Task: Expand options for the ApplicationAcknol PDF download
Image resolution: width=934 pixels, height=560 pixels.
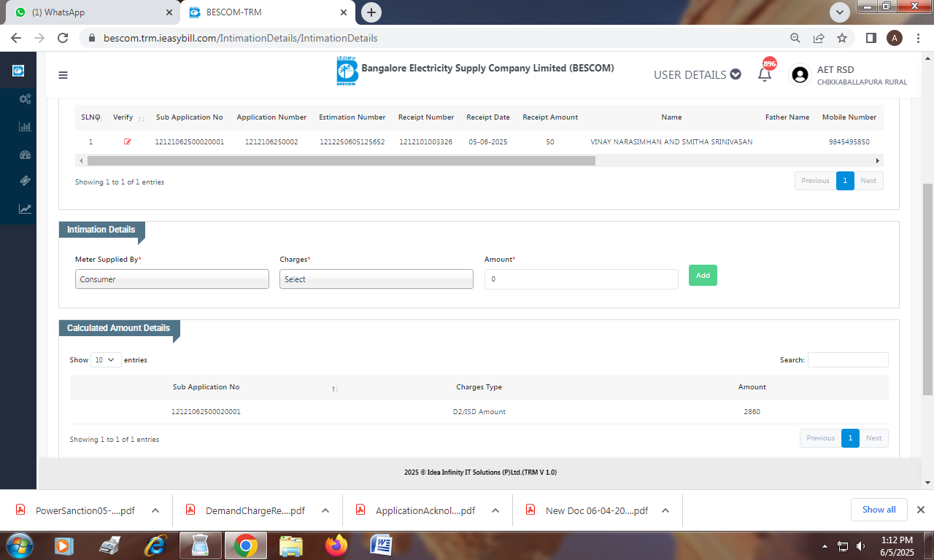Action: click(495, 510)
